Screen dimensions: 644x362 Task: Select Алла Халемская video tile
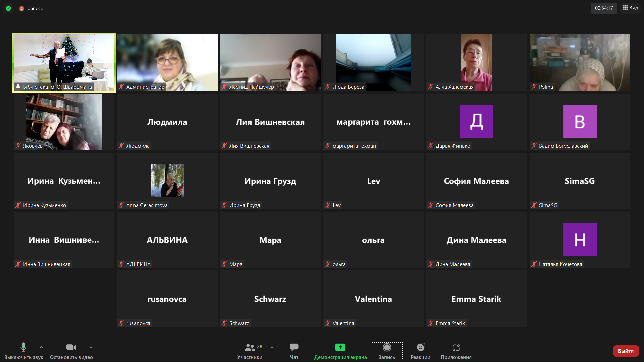pos(477,62)
